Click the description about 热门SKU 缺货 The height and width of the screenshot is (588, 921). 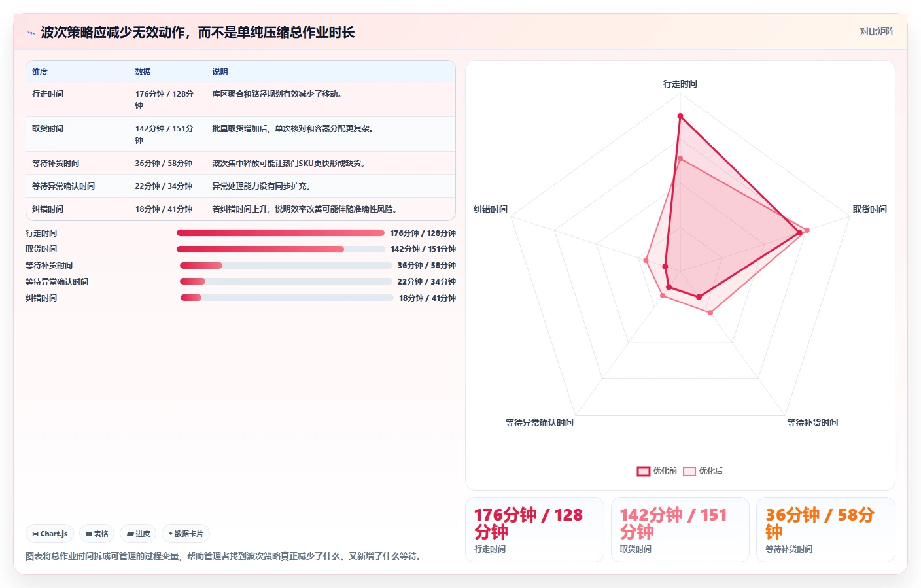click(290, 164)
